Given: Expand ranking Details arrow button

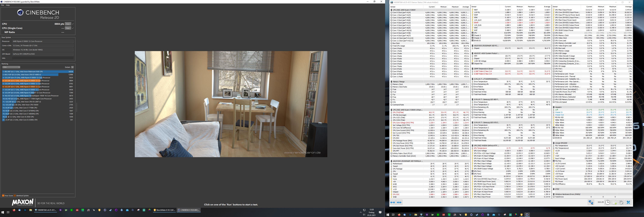Looking at the screenshot, I should 73,67.
